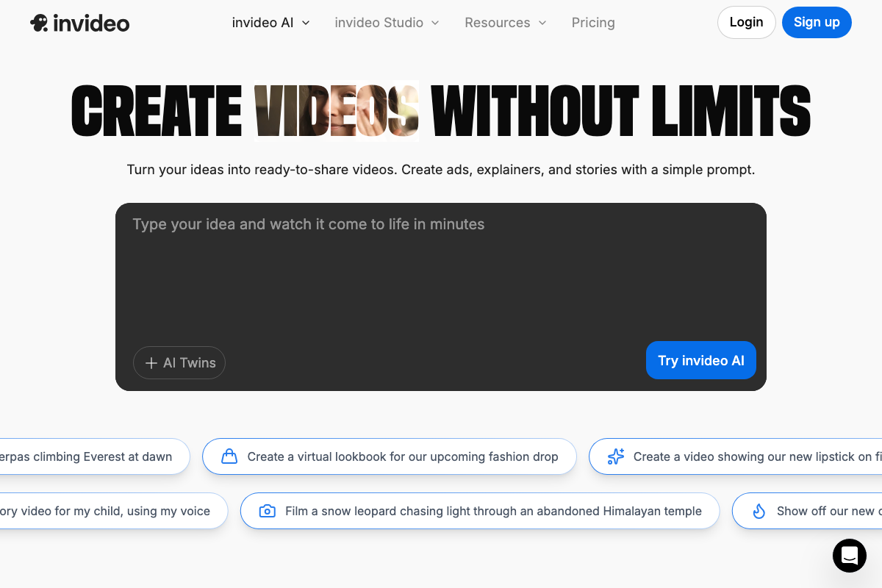Click the flame icon on Show off prompt

click(759, 511)
